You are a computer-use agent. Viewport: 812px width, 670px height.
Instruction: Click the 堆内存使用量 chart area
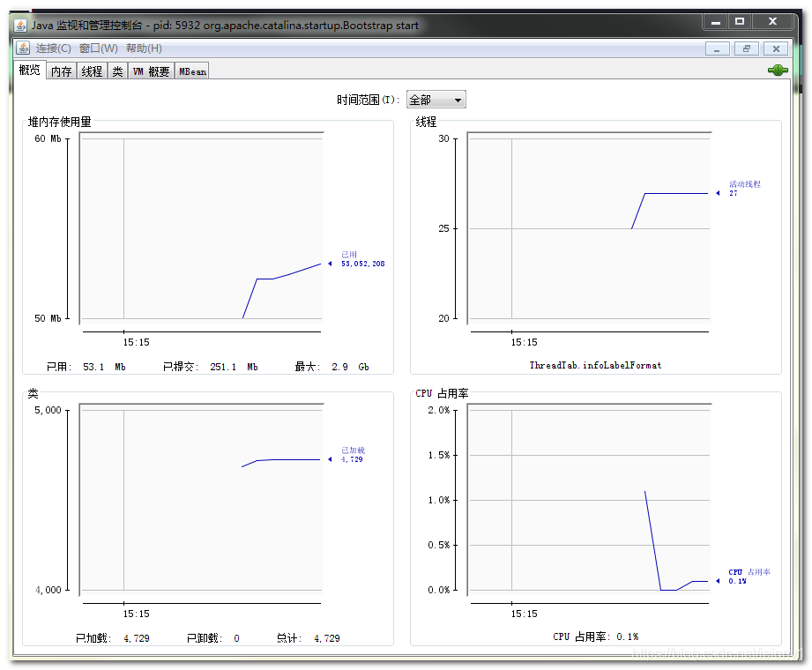click(201, 228)
